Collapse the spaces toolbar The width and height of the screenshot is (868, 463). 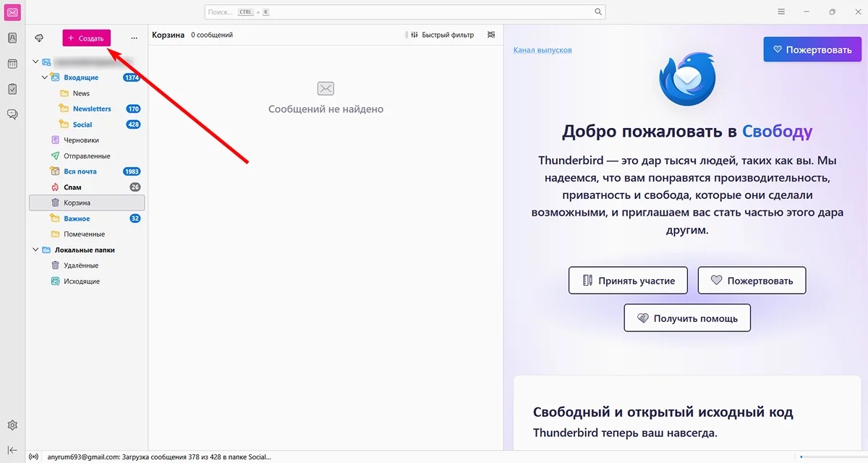click(x=12, y=449)
